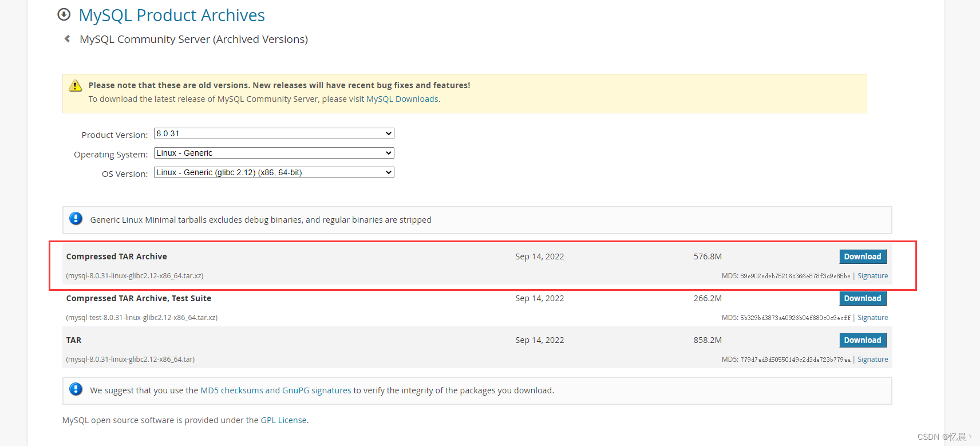Download the TAR 858.2M package
The image size is (980, 446).
[863, 340]
